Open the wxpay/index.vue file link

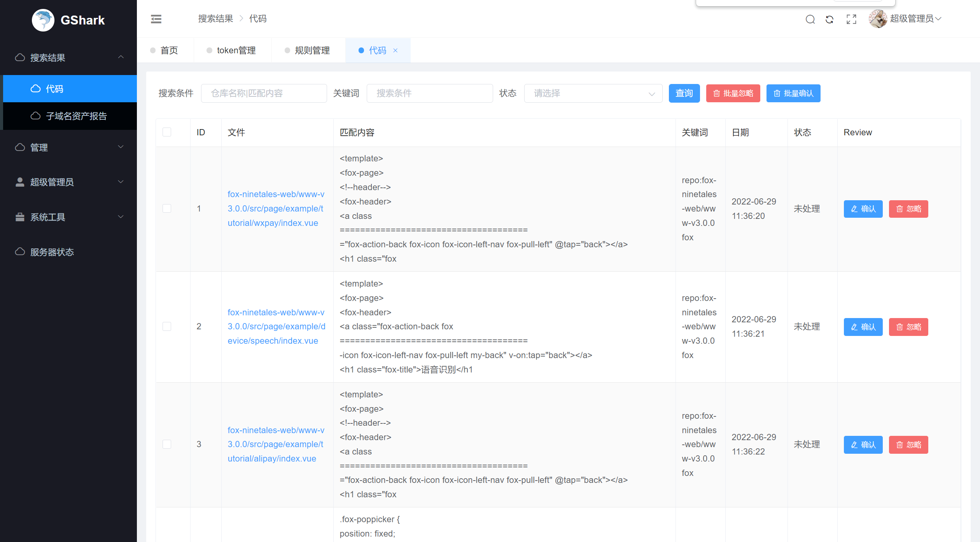tap(275, 209)
